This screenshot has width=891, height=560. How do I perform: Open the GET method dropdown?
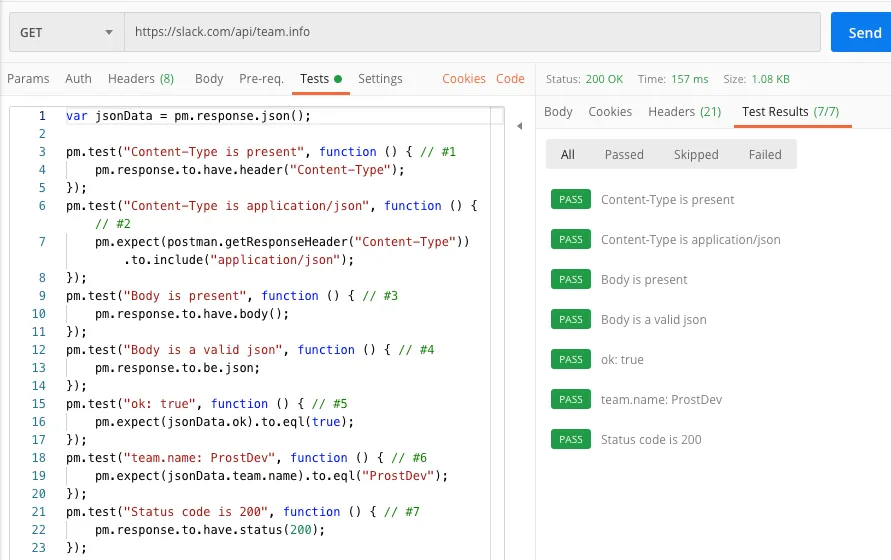[66, 32]
